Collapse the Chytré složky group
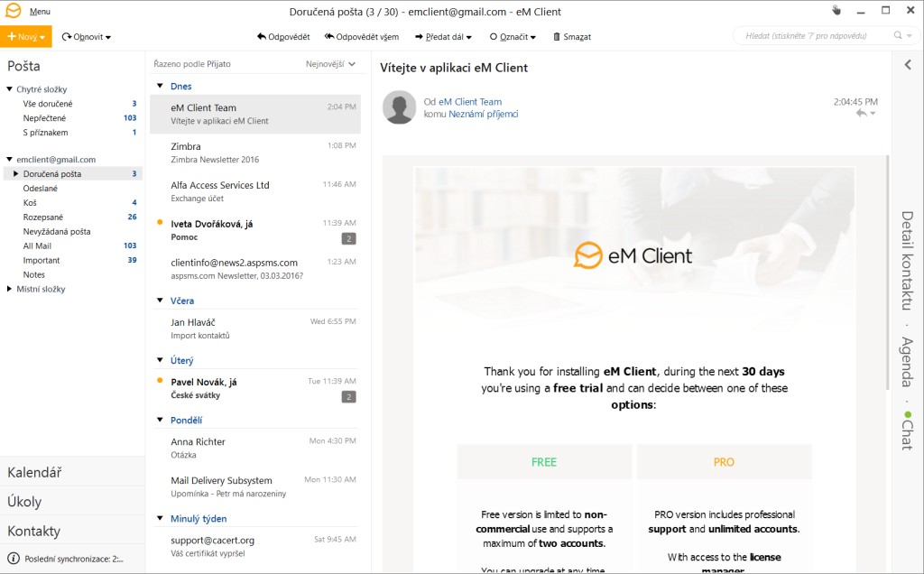Viewport: 924px width, 574px height. tap(9, 89)
